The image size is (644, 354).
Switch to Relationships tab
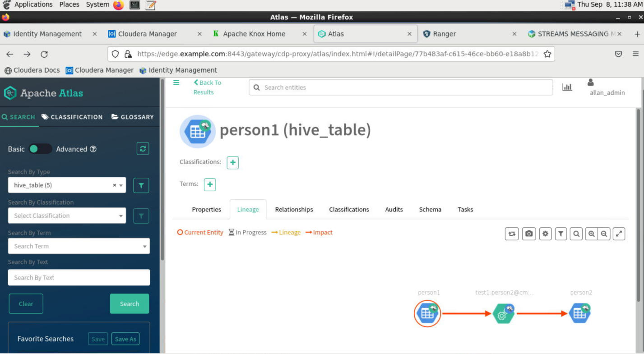coord(294,210)
